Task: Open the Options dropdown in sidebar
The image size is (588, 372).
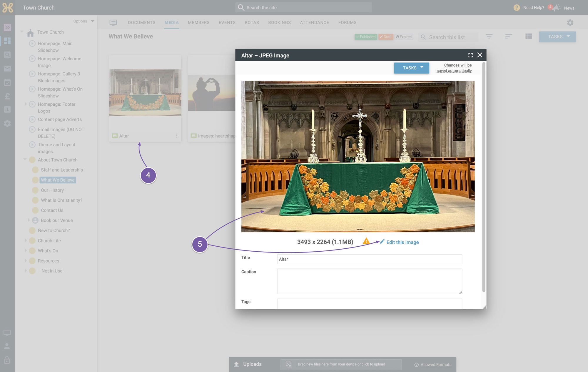Action: tap(84, 21)
